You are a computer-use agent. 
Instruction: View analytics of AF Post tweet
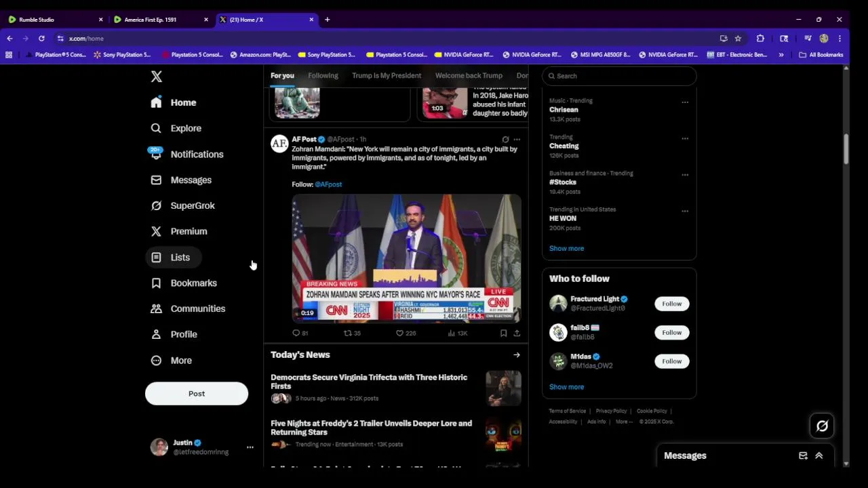coord(452,333)
